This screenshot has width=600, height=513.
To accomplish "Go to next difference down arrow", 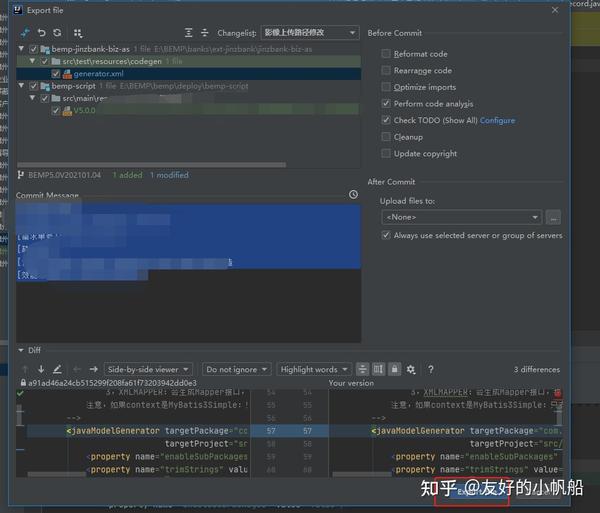I will point(41,369).
